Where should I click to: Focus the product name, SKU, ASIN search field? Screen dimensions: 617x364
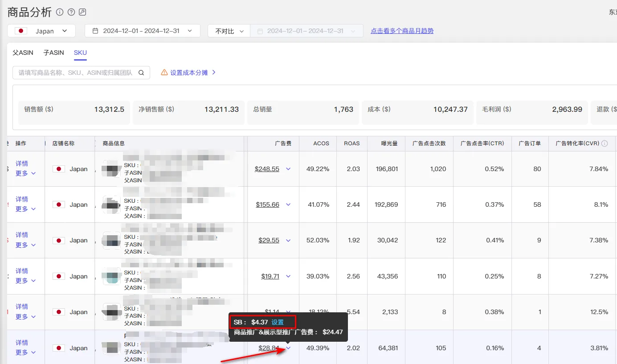tap(81, 73)
